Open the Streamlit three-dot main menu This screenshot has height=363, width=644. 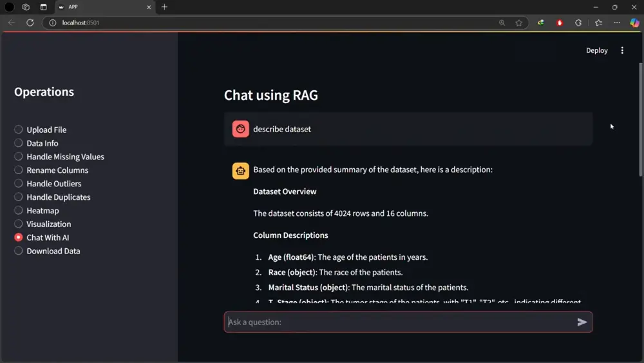(x=622, y=50)
